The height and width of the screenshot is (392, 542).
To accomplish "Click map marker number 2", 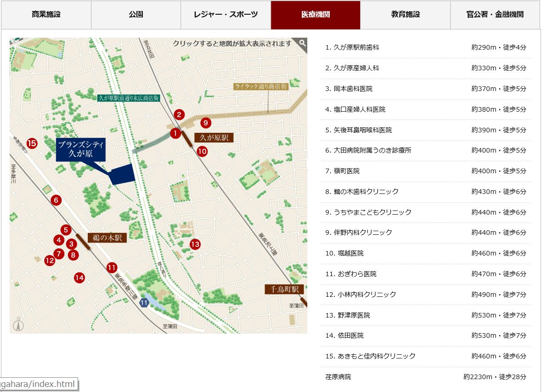I will pyautogui.click(x=179, y=115).
